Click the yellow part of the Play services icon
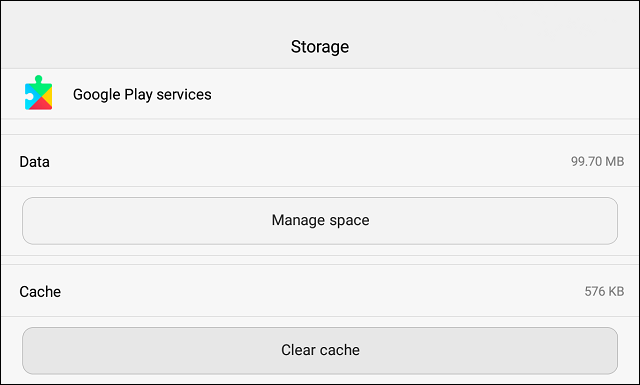The width and height of the screenshot is (640, 385). (48, 96)
